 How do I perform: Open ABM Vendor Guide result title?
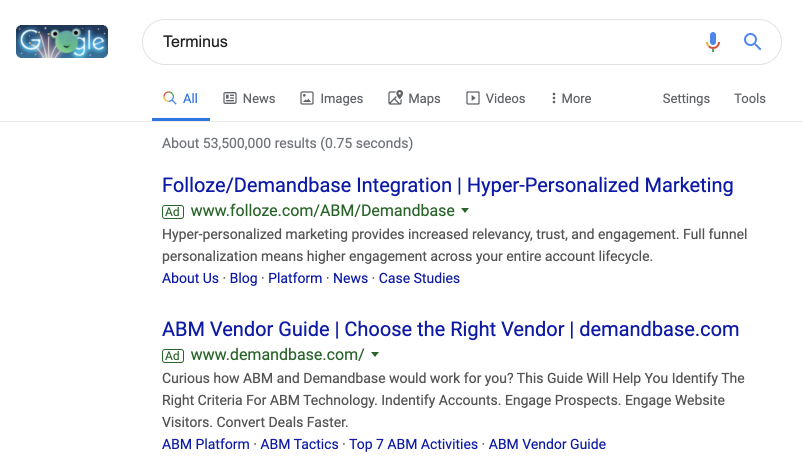pos(450,330)
